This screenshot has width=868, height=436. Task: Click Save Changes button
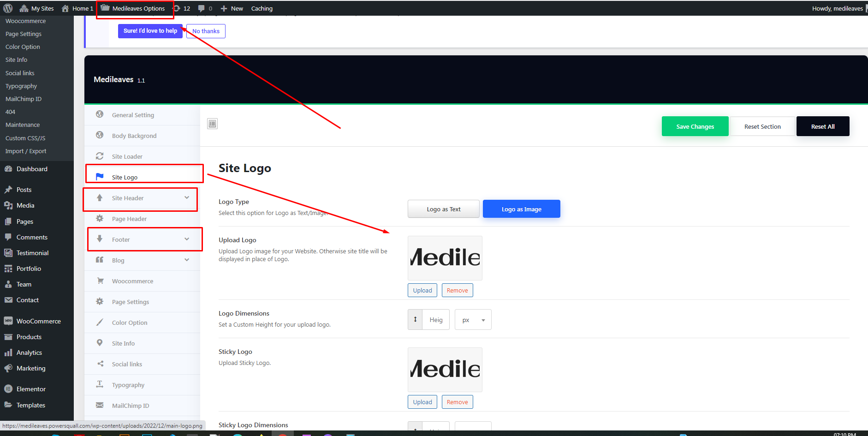click(x=695, y=126)
